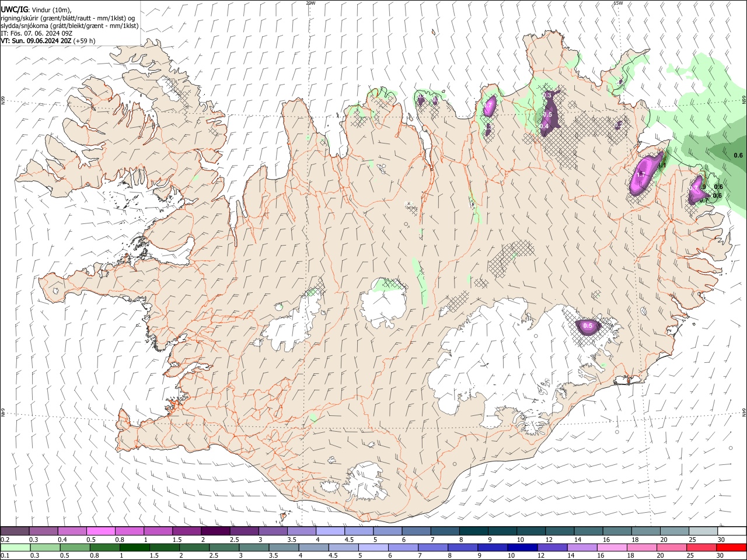This screenshot has height=560, width=747.
Task: Pick the lilac swatch starting at 14 on the rain scale
Action: 582,547
